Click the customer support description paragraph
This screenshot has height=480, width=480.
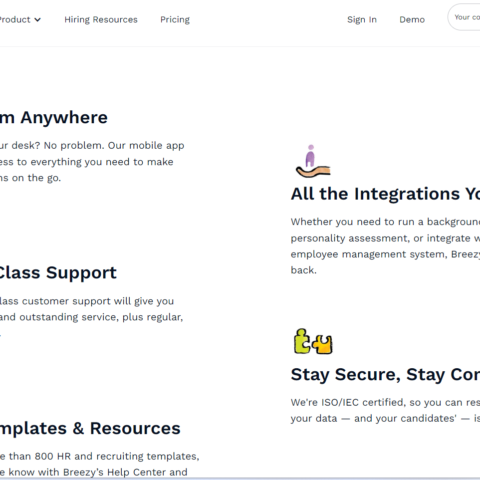tap(91, 309)
